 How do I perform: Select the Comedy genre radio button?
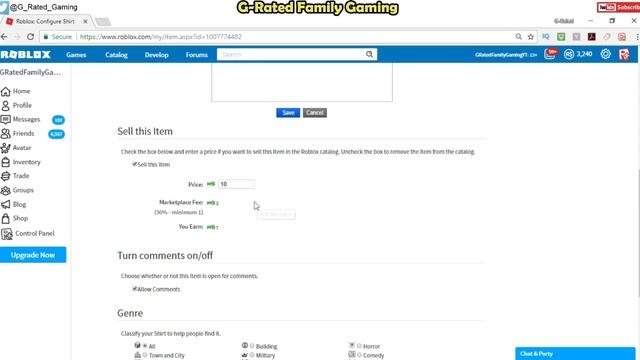[359, 355]
